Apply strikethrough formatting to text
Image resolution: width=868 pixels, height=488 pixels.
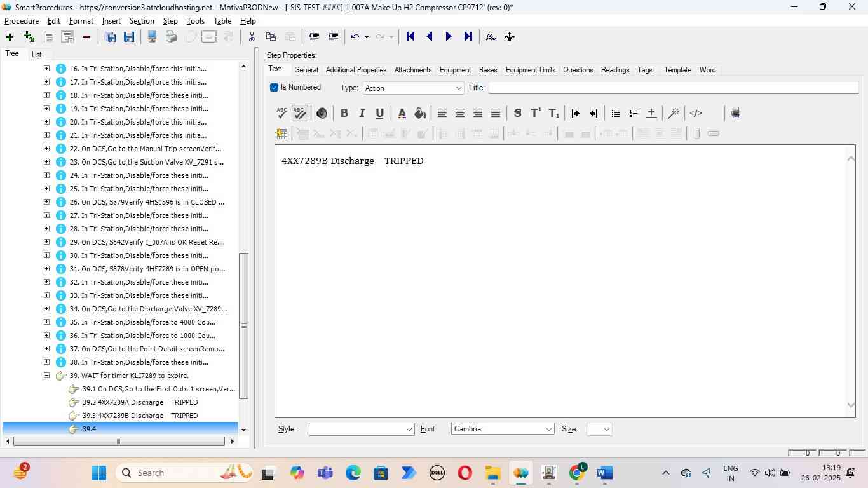tap(517, 113)
